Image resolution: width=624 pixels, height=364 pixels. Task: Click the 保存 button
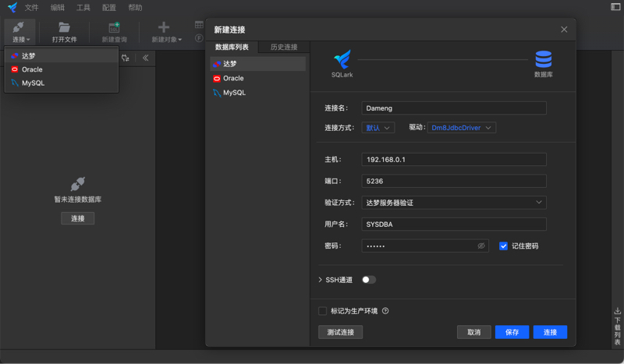click(x=512, y=332)
